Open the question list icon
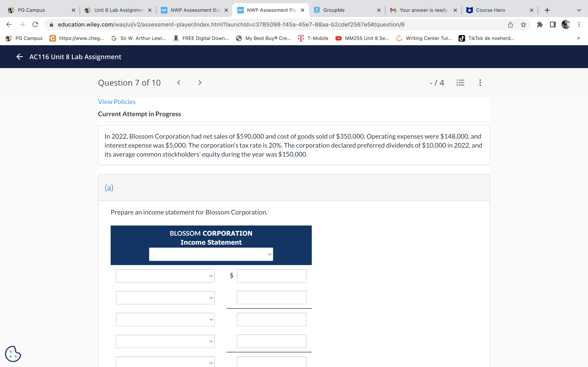The image size is (588, 367). point(460,83)
